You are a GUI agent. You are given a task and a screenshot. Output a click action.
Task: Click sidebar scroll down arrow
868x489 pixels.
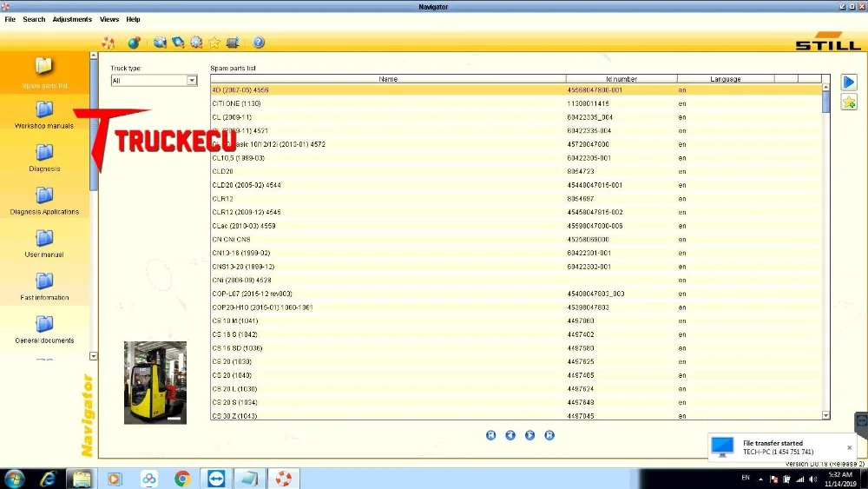click(x=94, y=356)
